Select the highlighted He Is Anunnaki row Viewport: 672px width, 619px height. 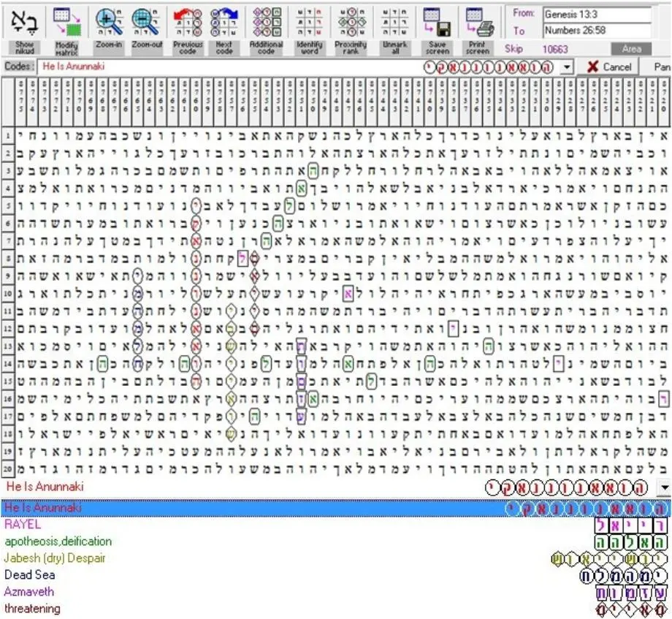point(335,508)
